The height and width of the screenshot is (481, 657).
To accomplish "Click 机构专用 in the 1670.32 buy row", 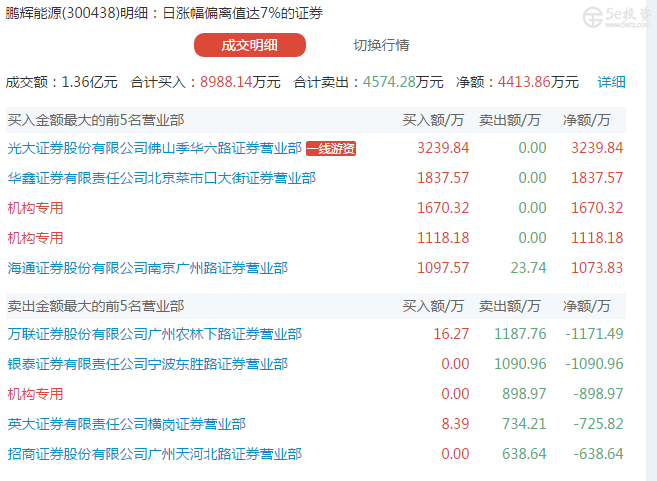I will [36, 208].
